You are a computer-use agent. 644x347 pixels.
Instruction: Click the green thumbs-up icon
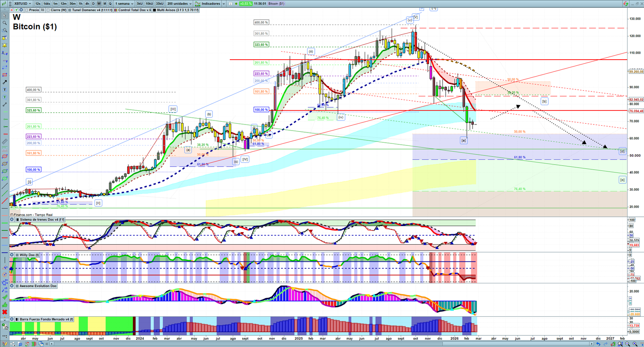pos(5,304)
